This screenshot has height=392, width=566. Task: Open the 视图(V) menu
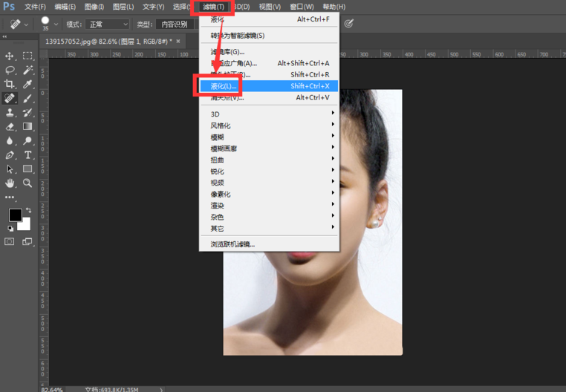click(270, 7)
